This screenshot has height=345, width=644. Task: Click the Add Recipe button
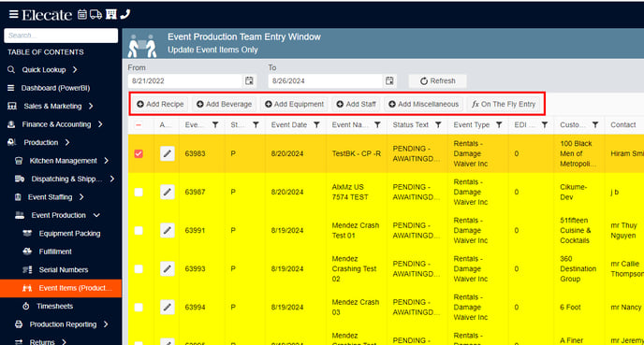click(160, 104)
